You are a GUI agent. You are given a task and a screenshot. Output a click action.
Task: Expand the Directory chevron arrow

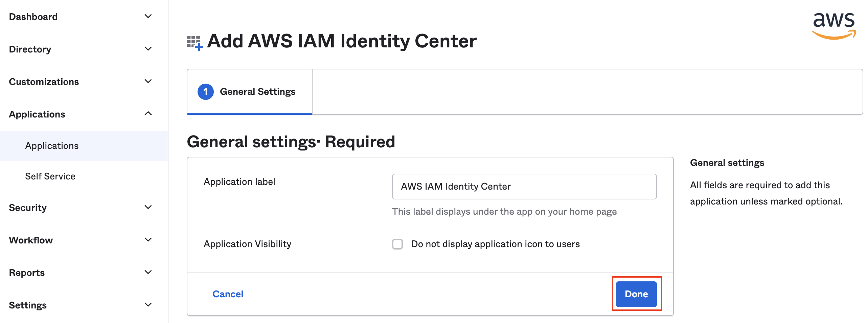148,49
